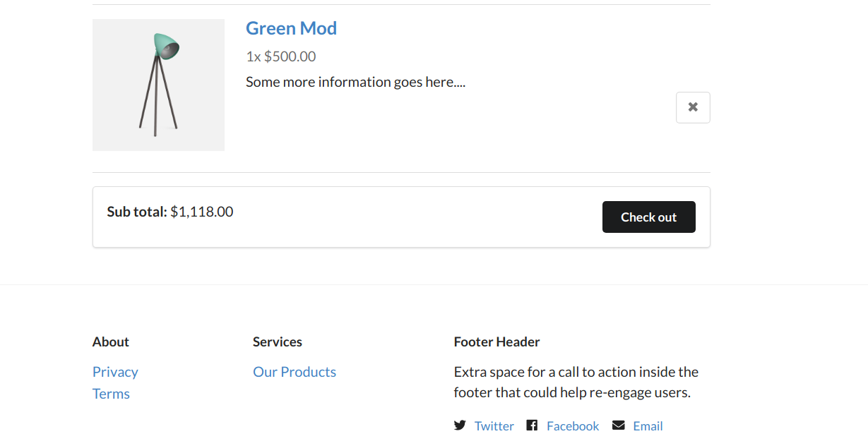The height and width of the screenshot is (441, 868).
Task: Follow the Facebook text link
Action: click(573, 426)
